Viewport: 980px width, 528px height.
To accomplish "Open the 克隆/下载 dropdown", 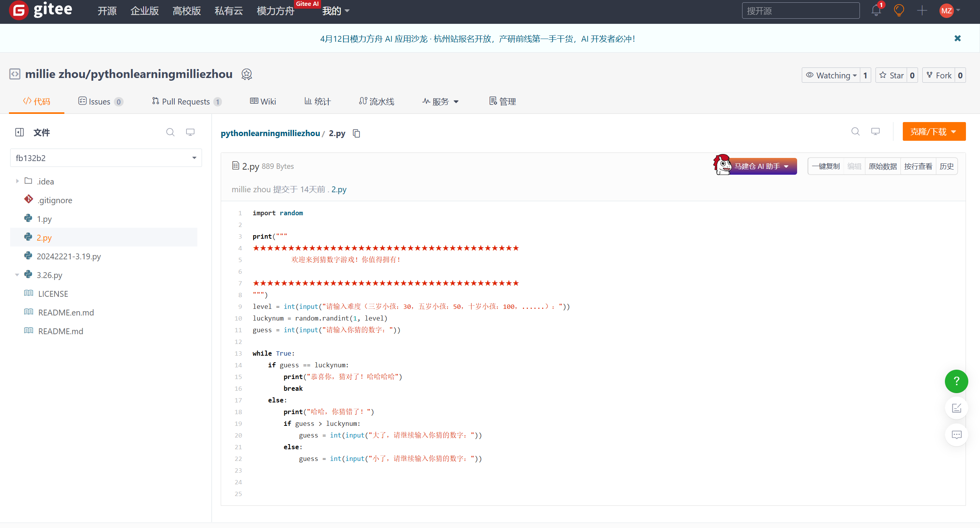I will point(934,132).
